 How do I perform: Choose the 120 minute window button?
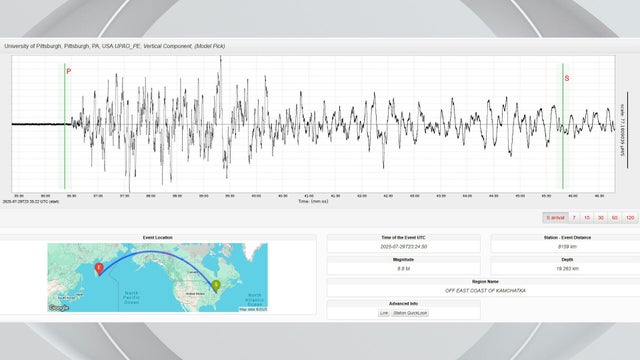[630, 218]
